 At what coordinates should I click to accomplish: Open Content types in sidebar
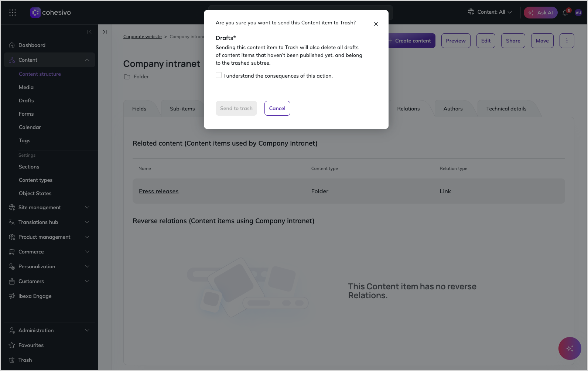[36, 180]
